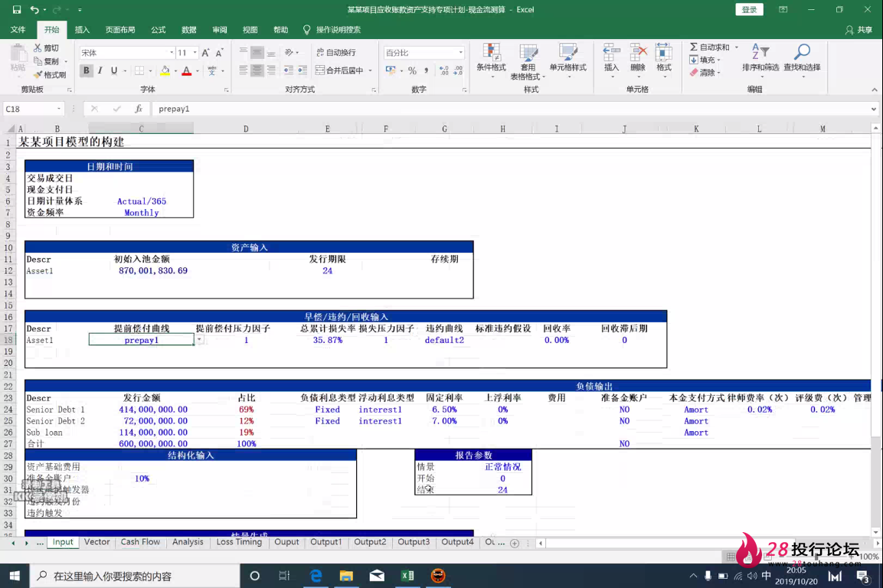Toggle left text alignment
Image resolution: width=883 pixels, height=588 pixels.
(244, 70)
